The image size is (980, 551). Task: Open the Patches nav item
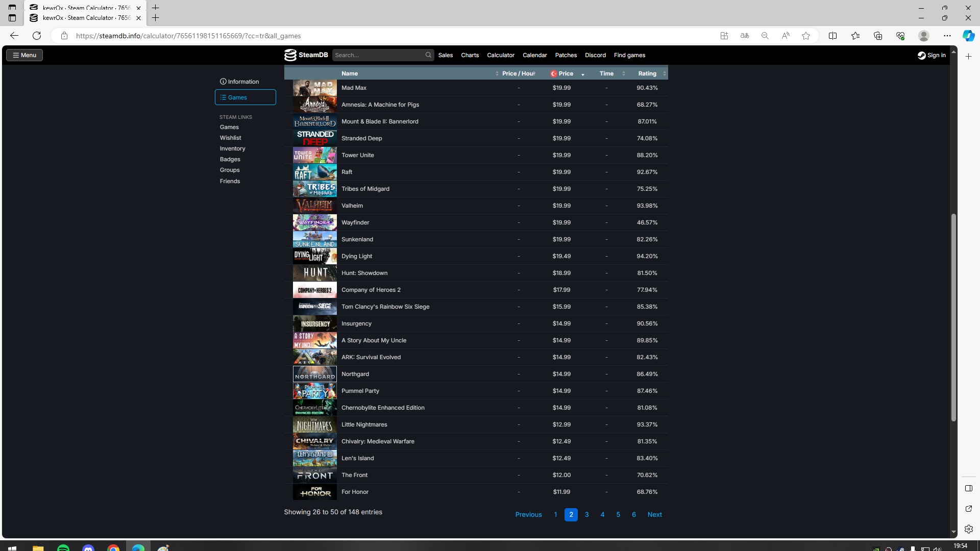(566, 55)
